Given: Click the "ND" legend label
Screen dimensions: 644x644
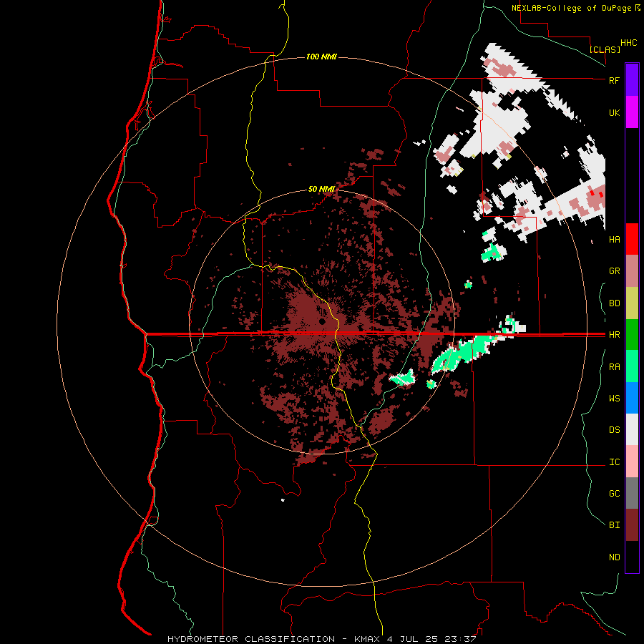Looking at the screenshot, I should point(614,557).
